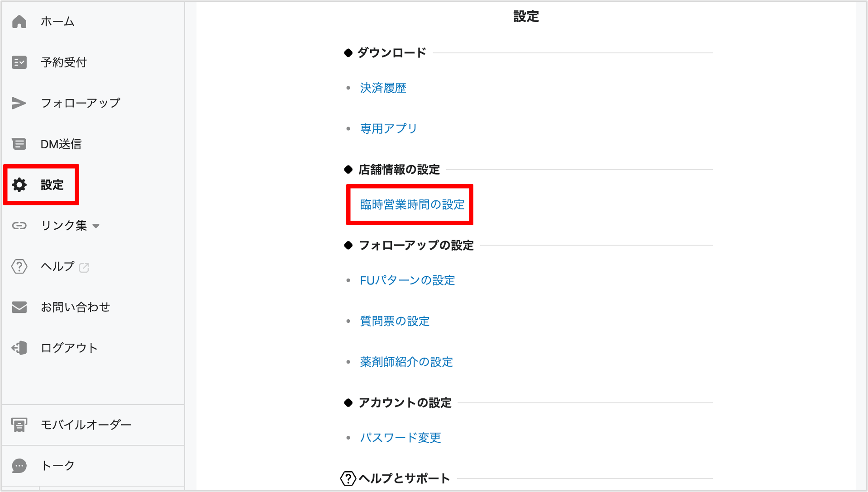Click the フォローアップ paper plane icon
This screenshot has width=868, height=492.
click(19, 103)
